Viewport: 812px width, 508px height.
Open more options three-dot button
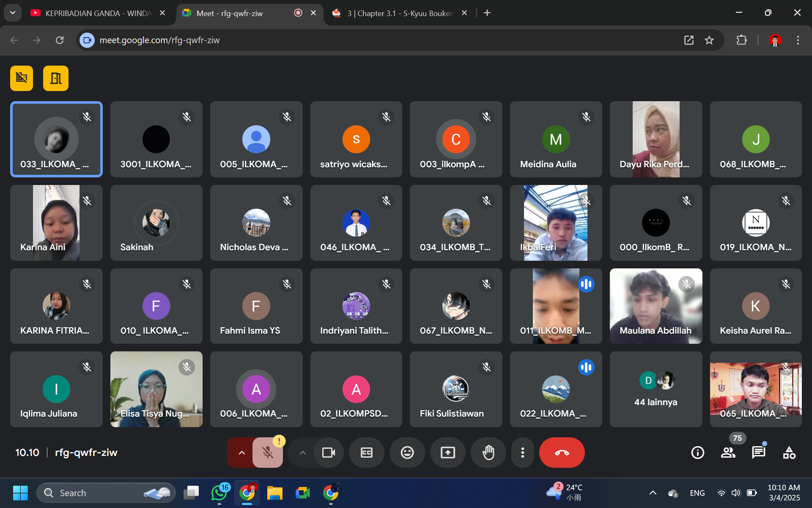[x=523, y=453]
